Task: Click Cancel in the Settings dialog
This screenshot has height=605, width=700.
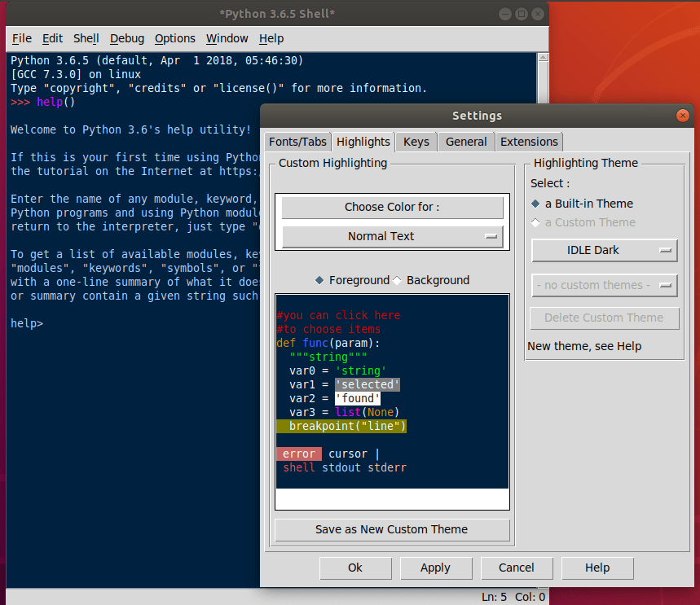Action: tap(516, 568)
